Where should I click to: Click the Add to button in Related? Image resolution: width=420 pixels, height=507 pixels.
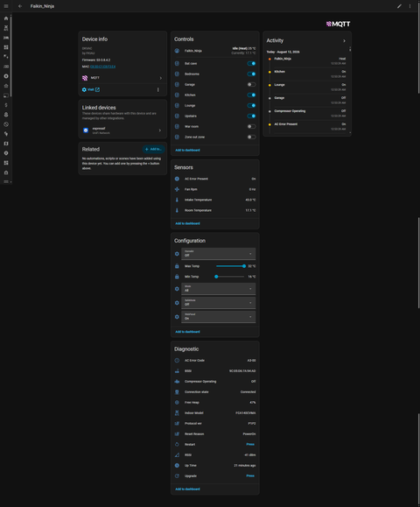coord(153,149)
